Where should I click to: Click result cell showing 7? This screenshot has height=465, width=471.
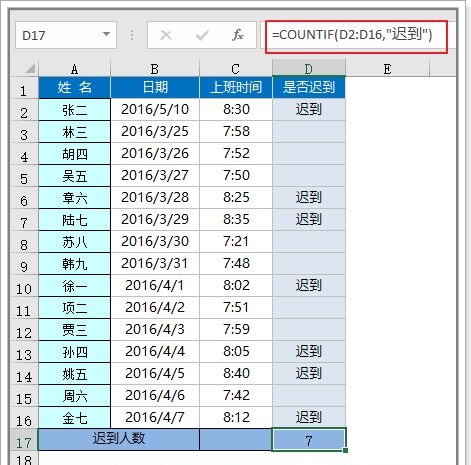(309, 440)
